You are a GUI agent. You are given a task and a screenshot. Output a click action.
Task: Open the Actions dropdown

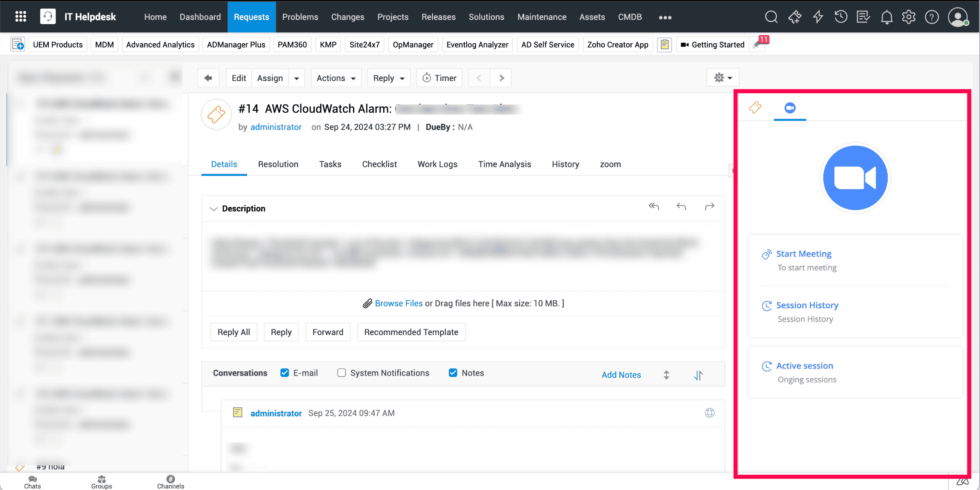click(x=336, y=78)
